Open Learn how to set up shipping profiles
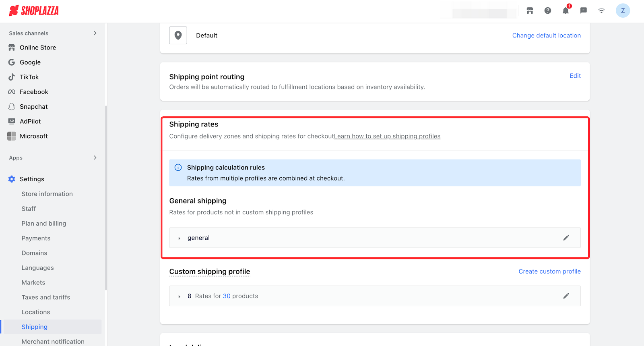The height and width of the screenshot is (346, 644). coord(387,136)
